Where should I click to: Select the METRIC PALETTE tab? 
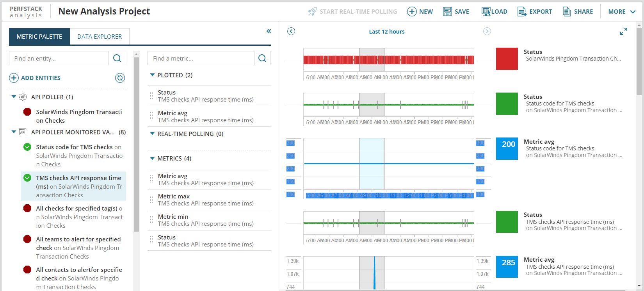coord(39,36)
